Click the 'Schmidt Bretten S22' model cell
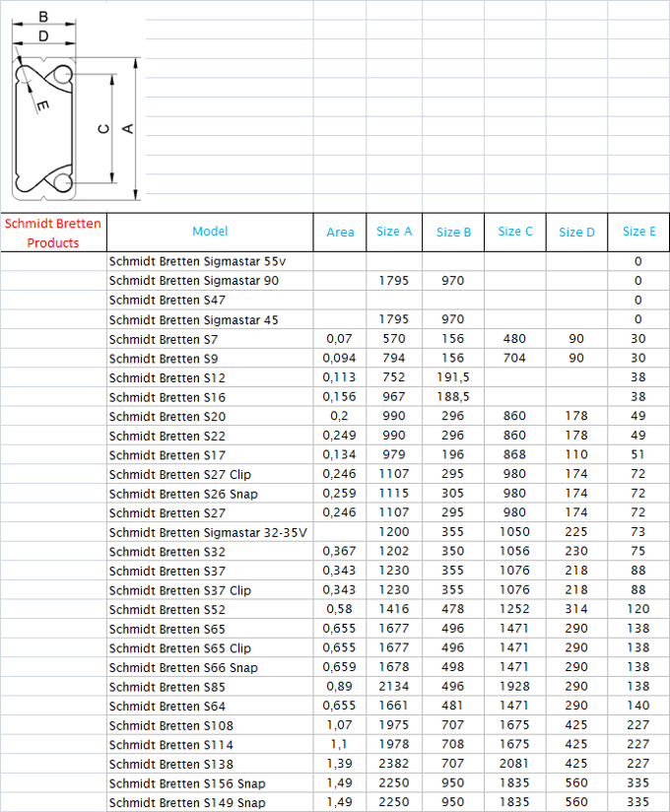670x812 pixels. coord(210,435)
